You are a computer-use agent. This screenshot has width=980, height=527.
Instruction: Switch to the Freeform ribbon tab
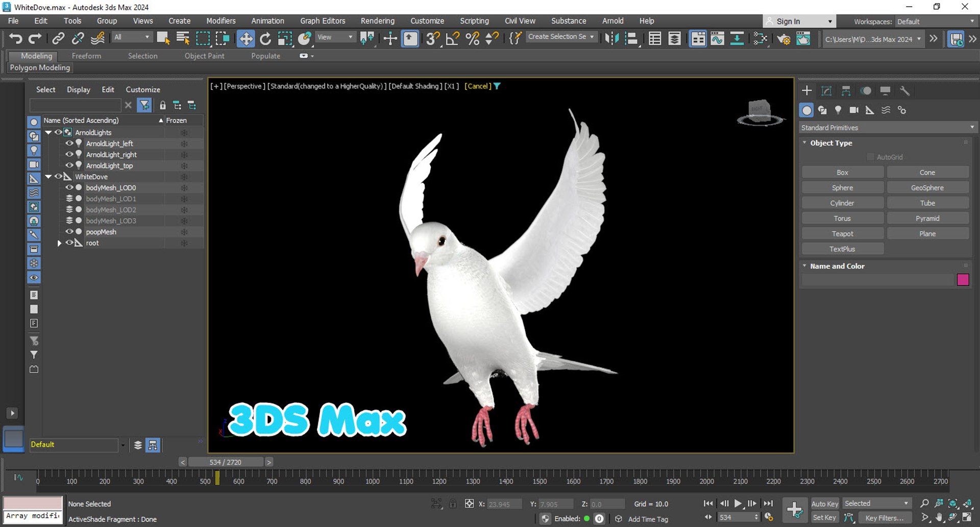pyautogui.click(x=86, y=56)
